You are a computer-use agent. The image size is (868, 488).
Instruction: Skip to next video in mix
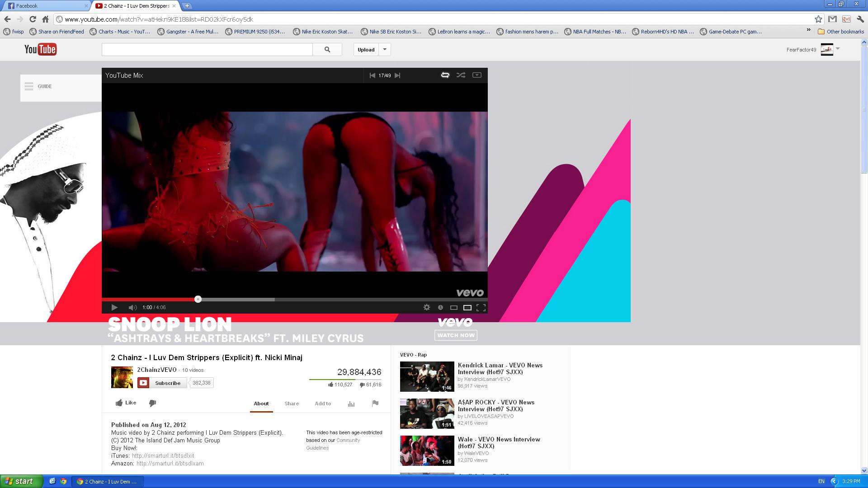click(x=397, y=75)
